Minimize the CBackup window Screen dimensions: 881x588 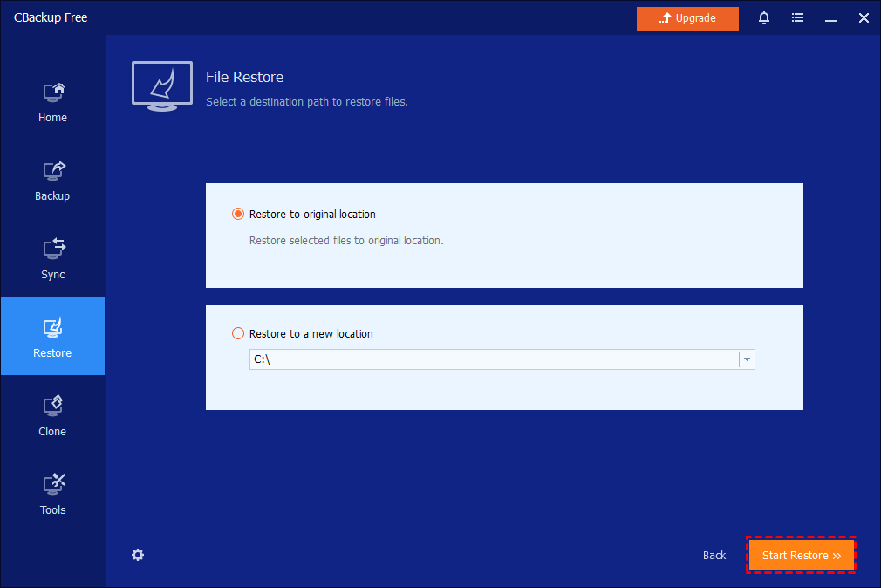click(830, 18)
